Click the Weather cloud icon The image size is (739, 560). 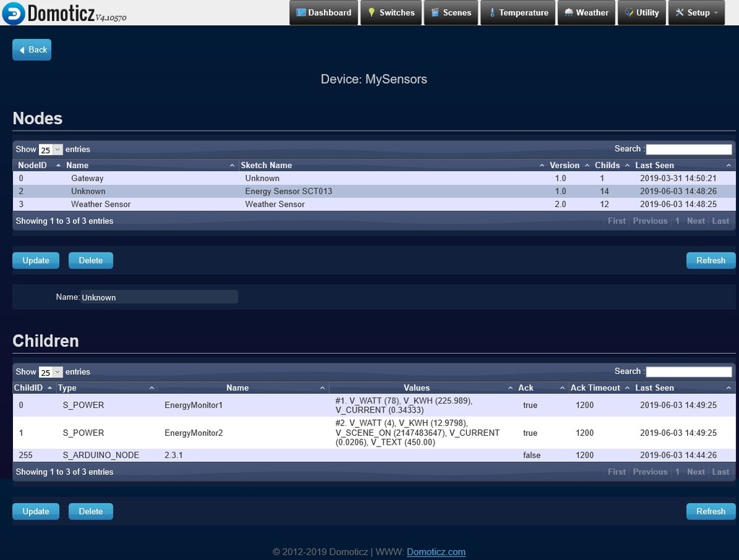tap(569, 13)
